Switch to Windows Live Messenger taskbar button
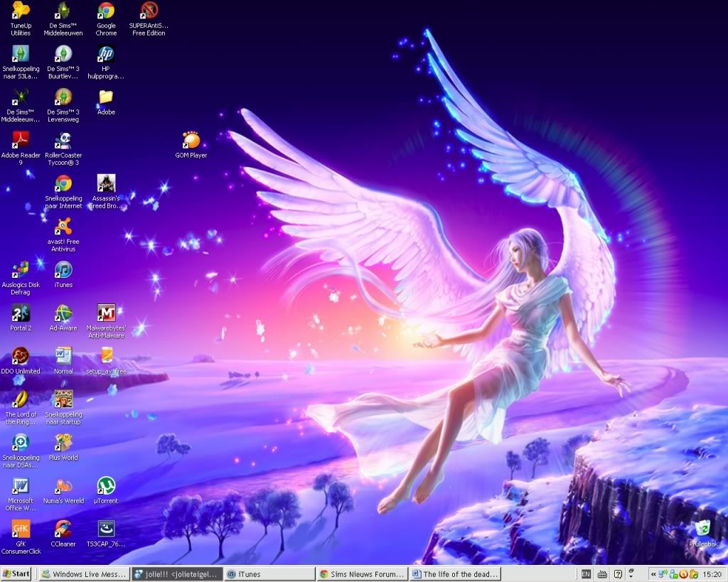Screen dimensions: 728x582 [84, 574]
